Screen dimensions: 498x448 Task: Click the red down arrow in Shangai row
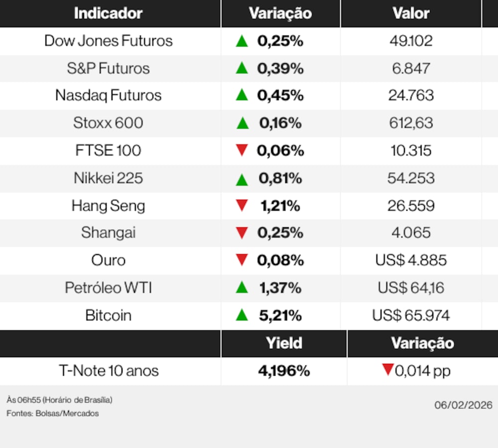pos(242,232)
